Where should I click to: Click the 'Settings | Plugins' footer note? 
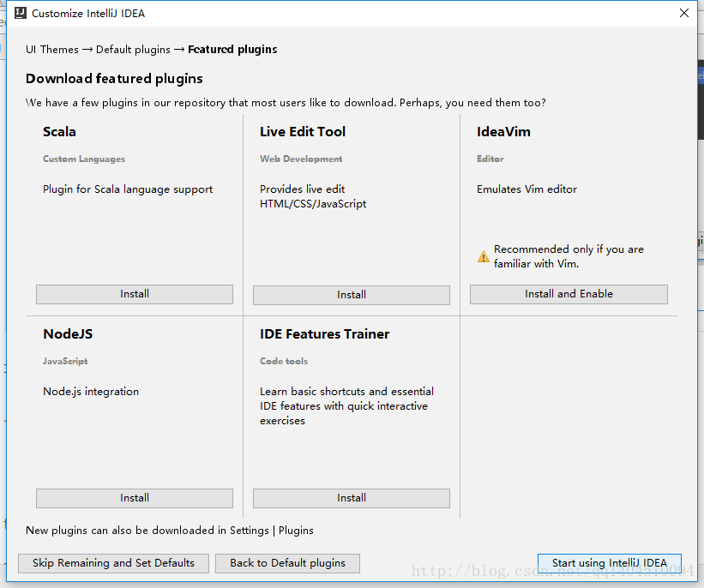pyautogui.click(x=169, y=531)
